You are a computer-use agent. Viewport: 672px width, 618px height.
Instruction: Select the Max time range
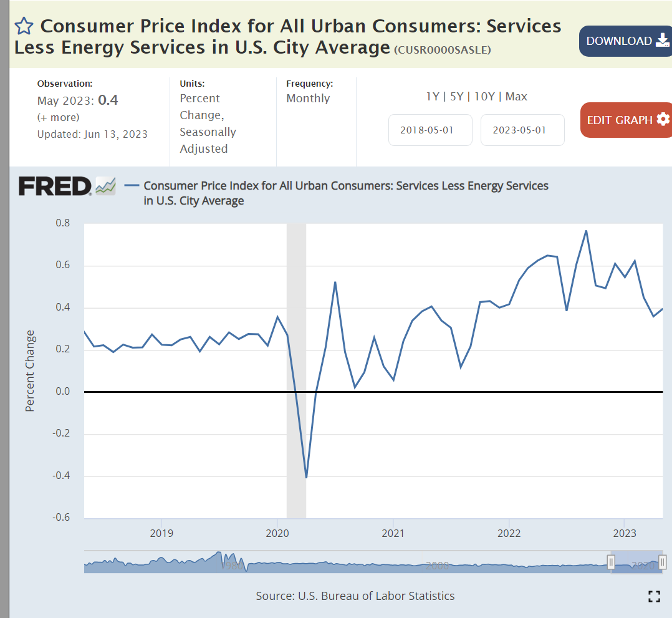516,97
